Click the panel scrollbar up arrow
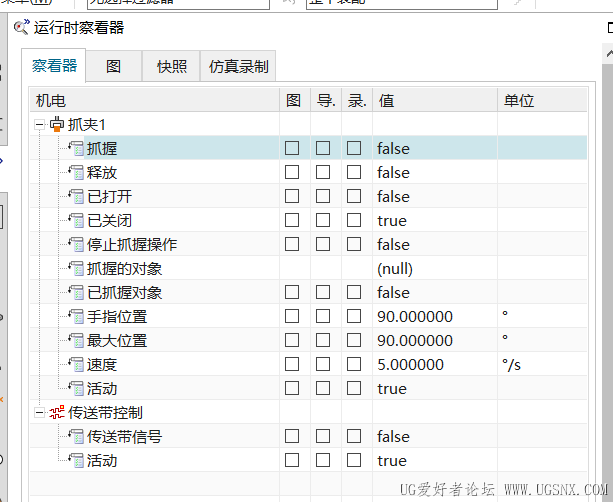This screenshot has height=502, width=613. 608,54
